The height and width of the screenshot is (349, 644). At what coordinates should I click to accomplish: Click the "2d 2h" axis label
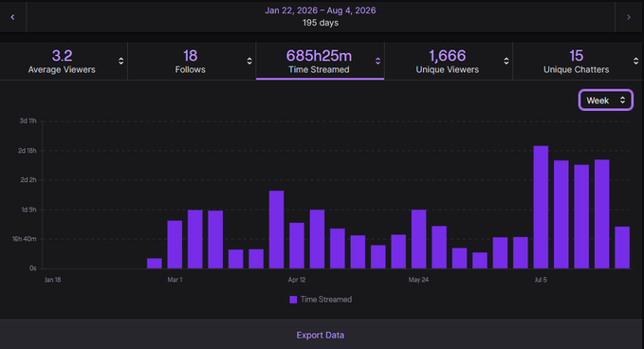[x=28, y=180]
